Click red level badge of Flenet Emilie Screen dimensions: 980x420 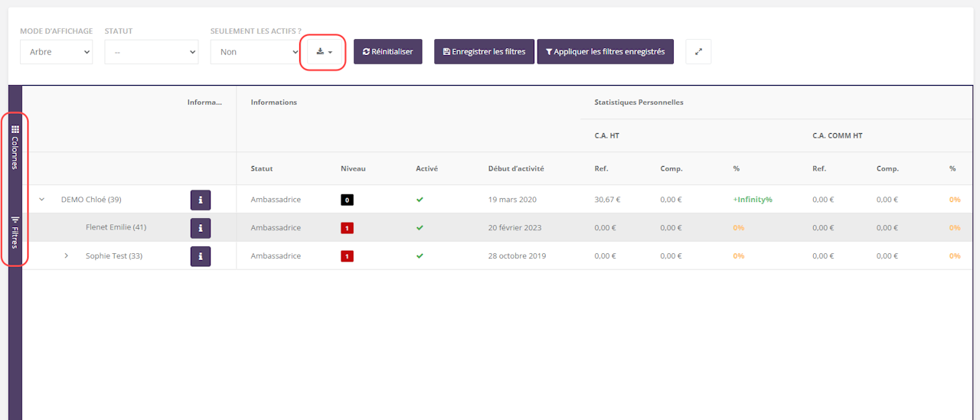(347, 228)
